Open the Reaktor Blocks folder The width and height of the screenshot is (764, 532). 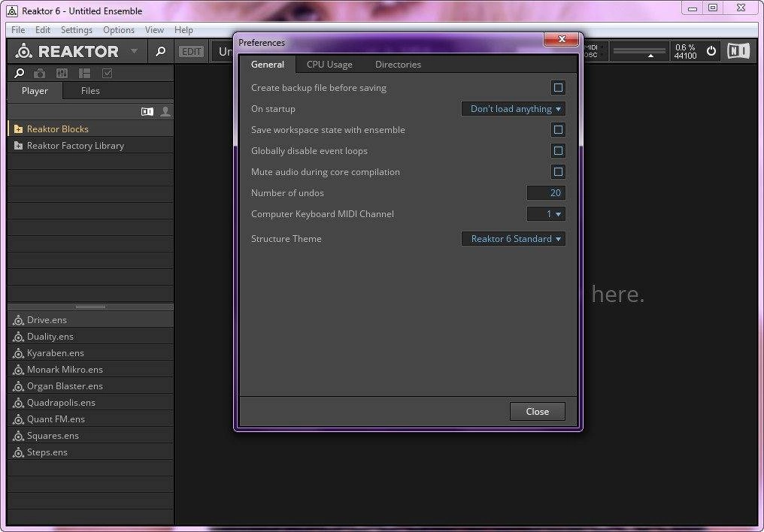click(91, 129)
